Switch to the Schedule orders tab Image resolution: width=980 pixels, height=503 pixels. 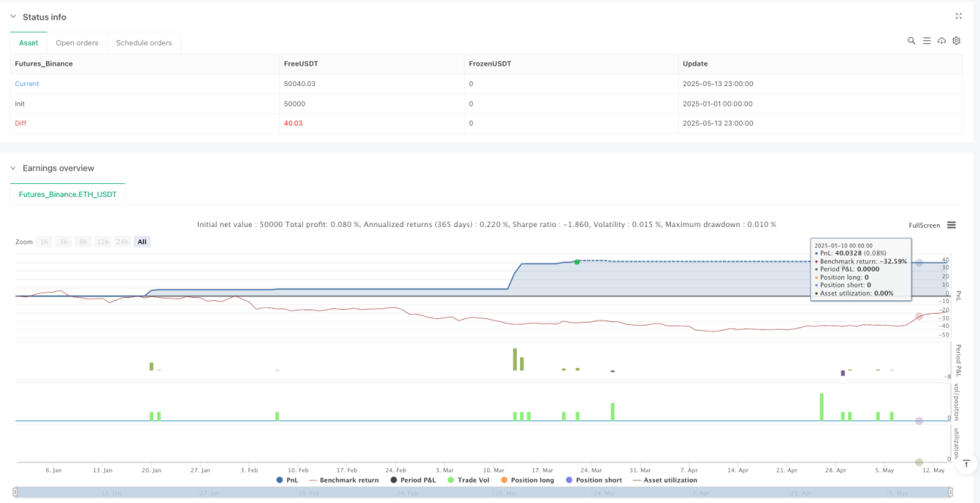144,43
